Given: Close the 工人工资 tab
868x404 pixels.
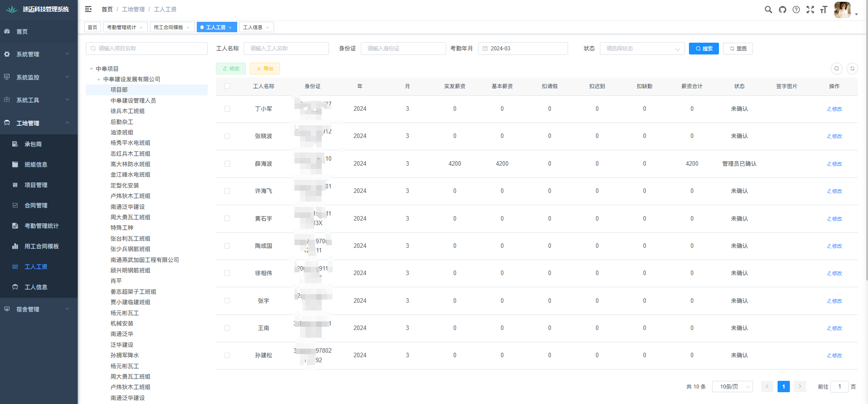Looking at the screenshot, I should click(230, 28).
